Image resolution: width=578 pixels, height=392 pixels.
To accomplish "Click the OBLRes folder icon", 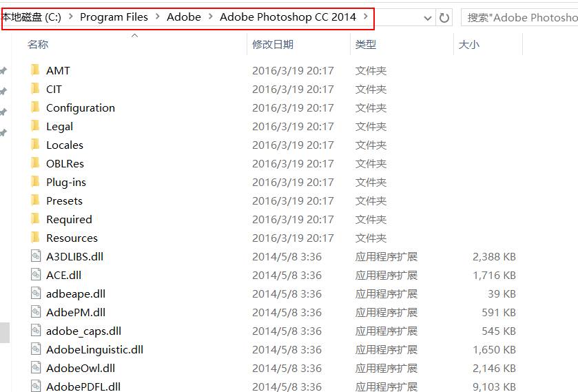I will [x=35, y=163].
